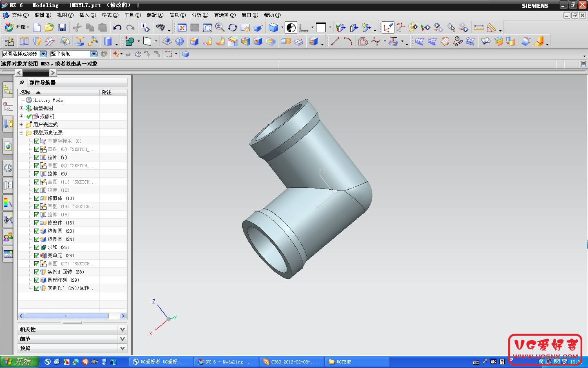Collapse the 模型历史记录 tree node
The width and height of the screenshot is (588, 368).
pos(22,133)
